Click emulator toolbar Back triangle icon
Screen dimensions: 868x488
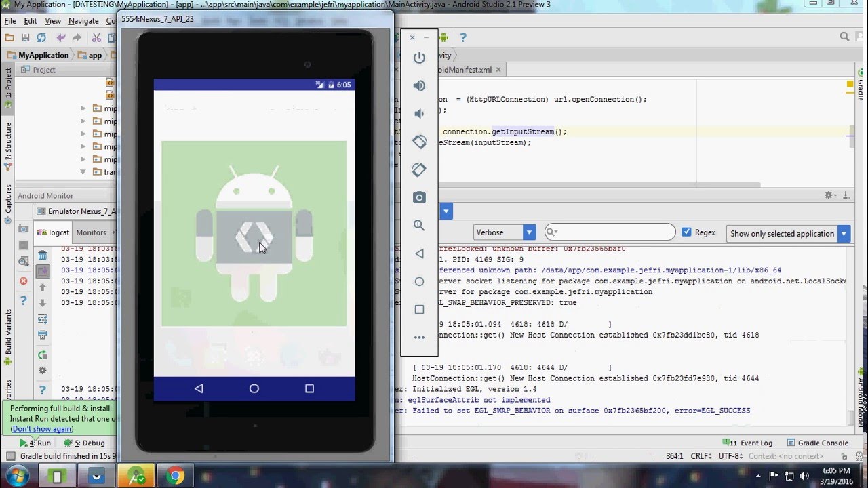pos(419,253)
